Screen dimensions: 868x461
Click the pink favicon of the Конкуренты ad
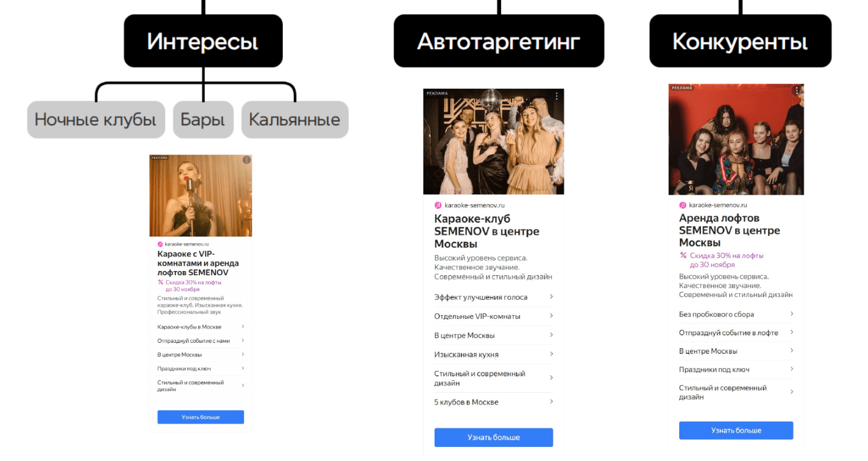pyautogui.click(x=683, y=205)
